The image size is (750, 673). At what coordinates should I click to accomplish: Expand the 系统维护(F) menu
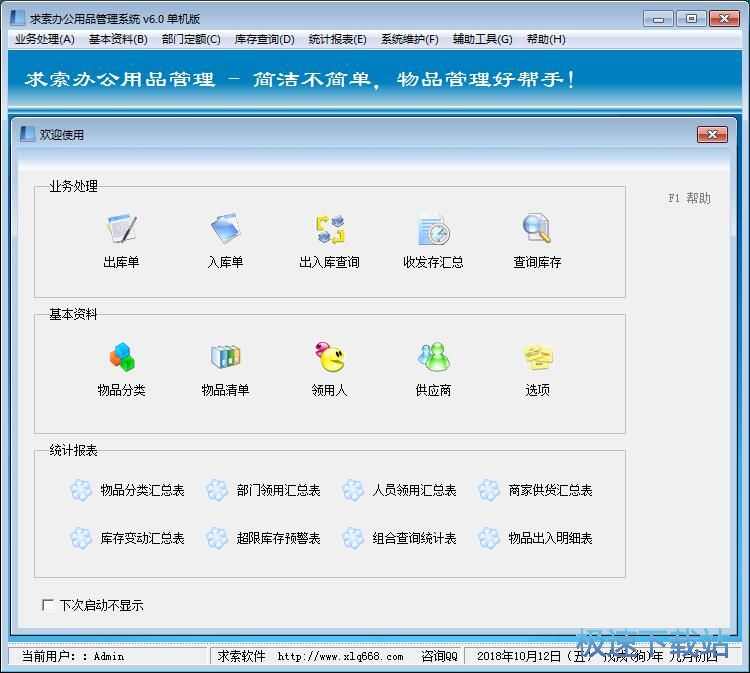point(409,39)
